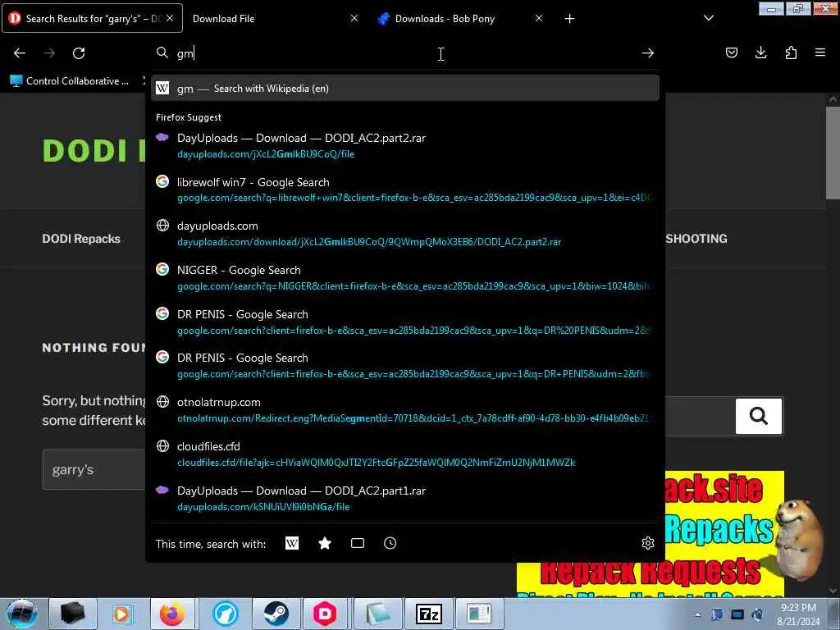
Task: Close the Downloads - Bob Pony tab
Action: tap(539, 18)
